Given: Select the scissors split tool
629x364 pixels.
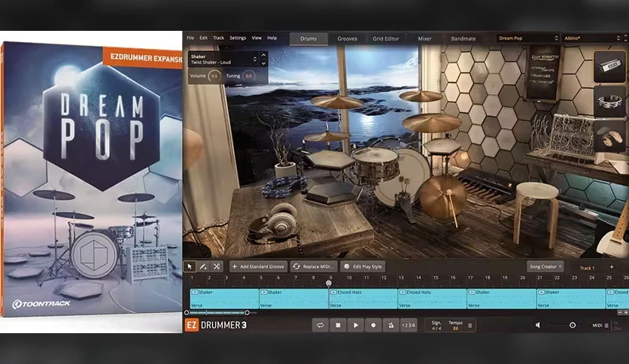Looking at the screenshot, I should tap(217, 266).
